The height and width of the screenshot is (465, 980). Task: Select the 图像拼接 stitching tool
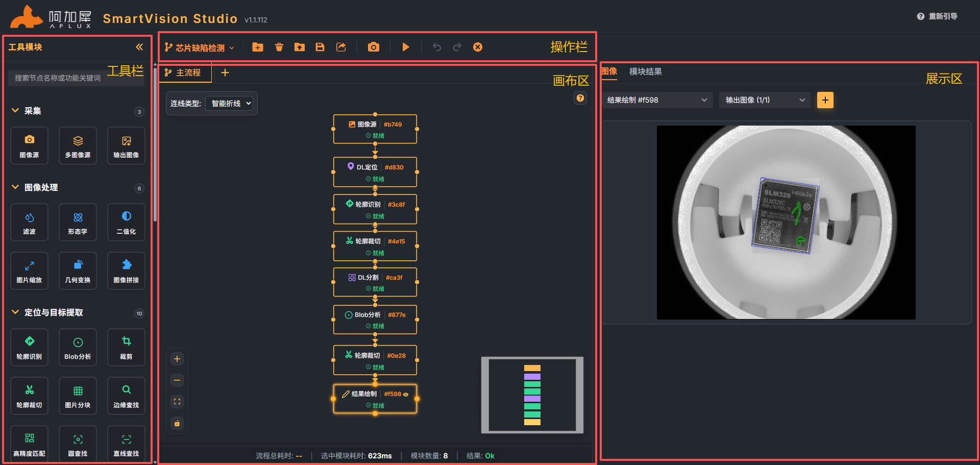pos(126,271)
